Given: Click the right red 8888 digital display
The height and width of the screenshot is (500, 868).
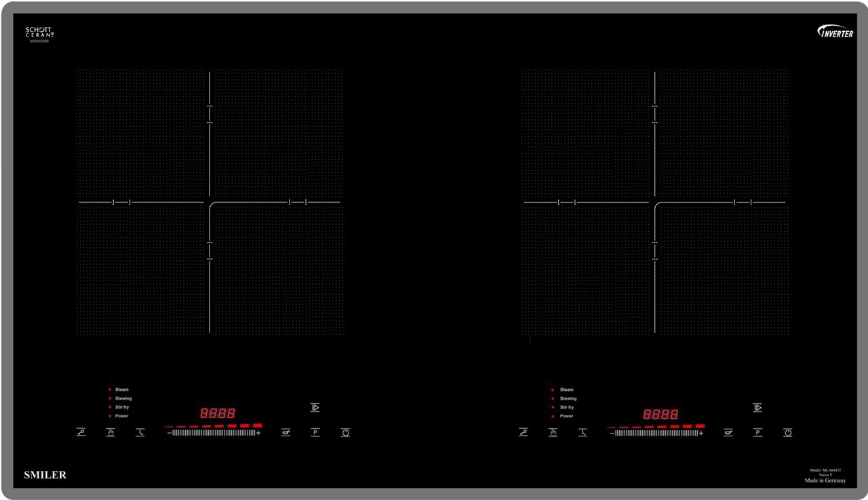Looking at the screenshot, I should pyautogui.click(x=660, y=413).
